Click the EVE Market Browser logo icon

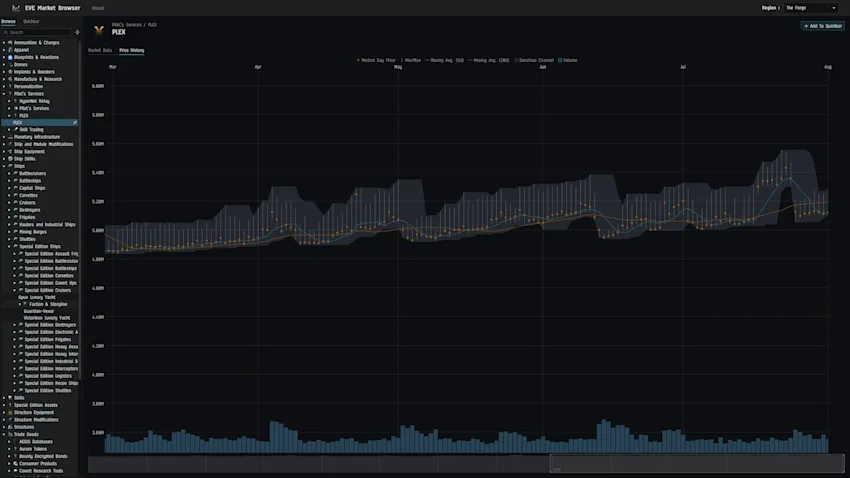click(16, 8)
